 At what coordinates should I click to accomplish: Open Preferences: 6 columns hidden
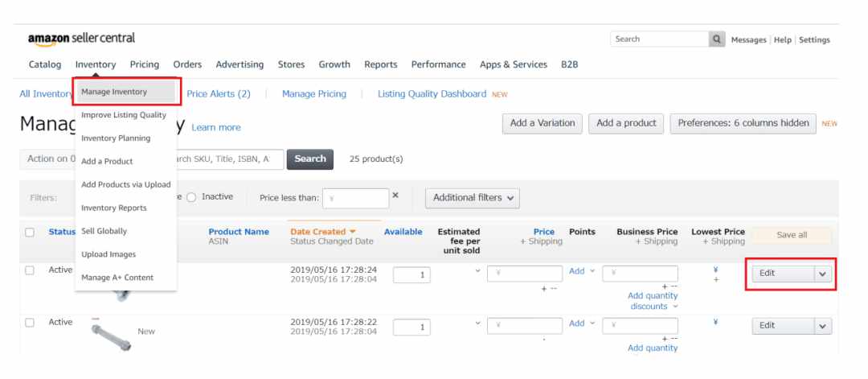pos(743,124)
